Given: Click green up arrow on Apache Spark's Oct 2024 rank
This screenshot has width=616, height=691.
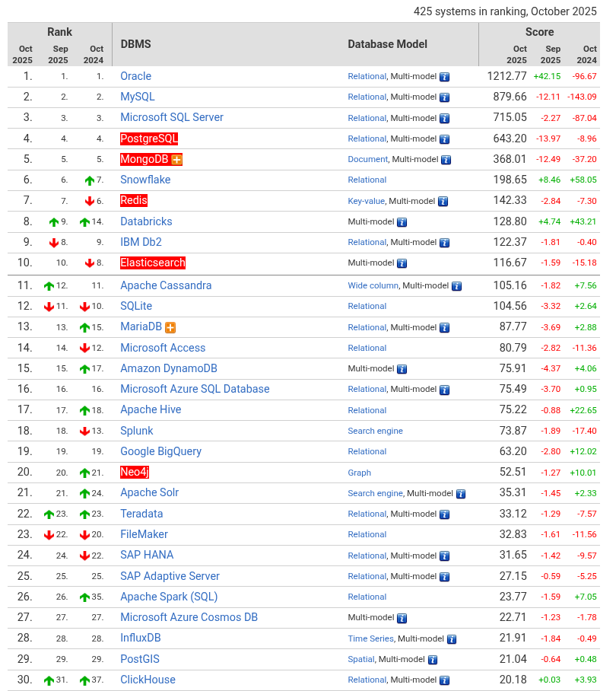Looking at the screenshot, I should [86, 597].
